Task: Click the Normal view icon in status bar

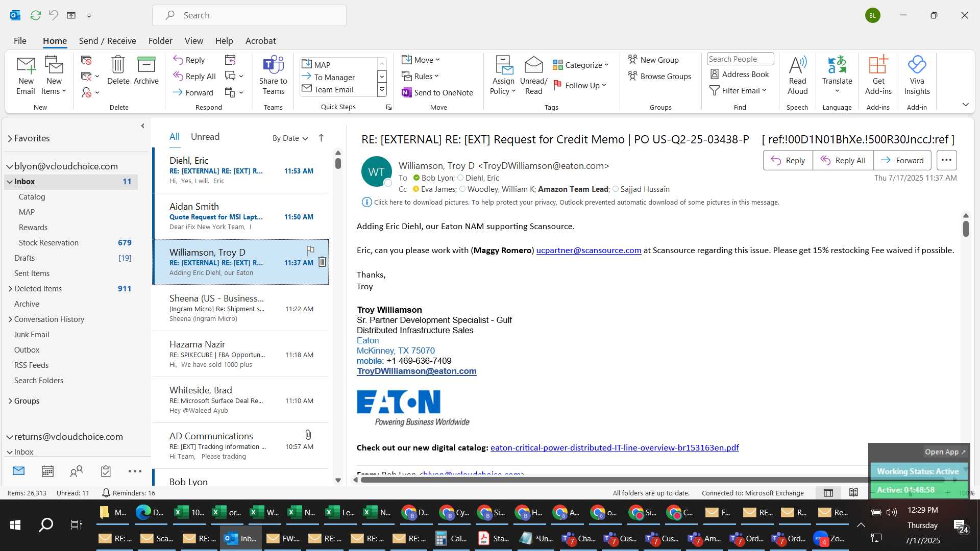Action: click(x=828, y=493)
